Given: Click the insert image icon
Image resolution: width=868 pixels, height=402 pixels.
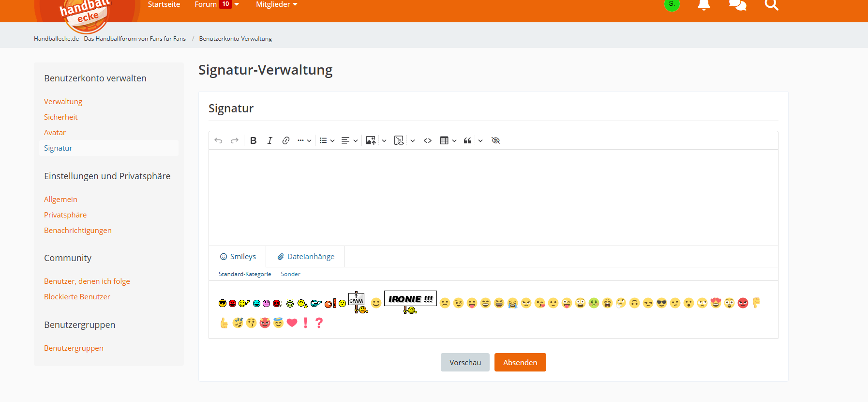Looking at the screenshot, I should 371,140.
